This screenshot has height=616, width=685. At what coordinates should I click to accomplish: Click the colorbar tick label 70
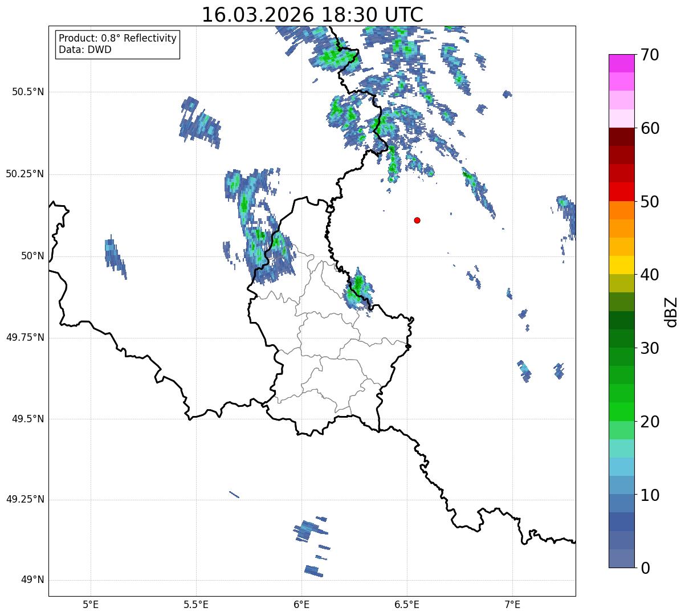tap(650, 55)
